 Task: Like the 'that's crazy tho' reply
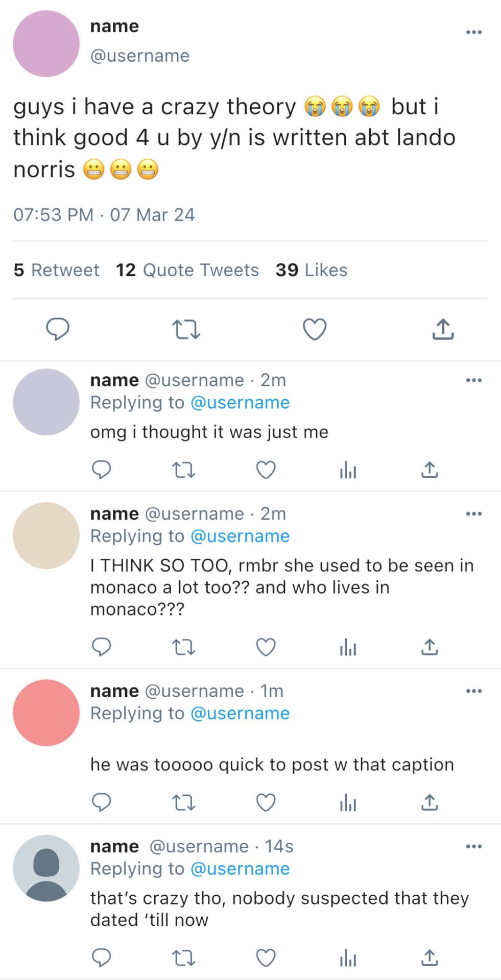pyautogui.click(x=266, y=958)
